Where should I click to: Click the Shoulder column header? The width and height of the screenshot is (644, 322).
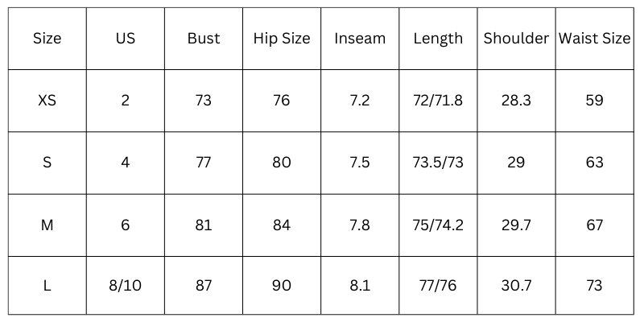[x=516, y=39]
